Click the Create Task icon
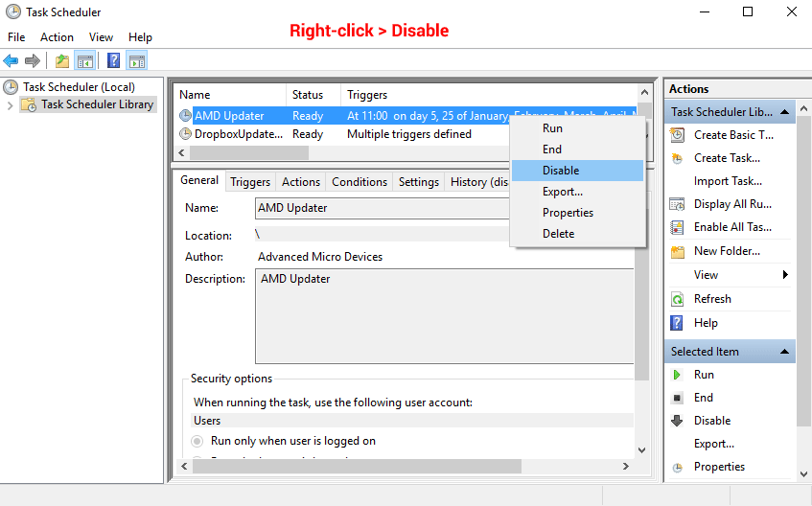The width and height of the screenshot is (812, 506). pos(677,158)
